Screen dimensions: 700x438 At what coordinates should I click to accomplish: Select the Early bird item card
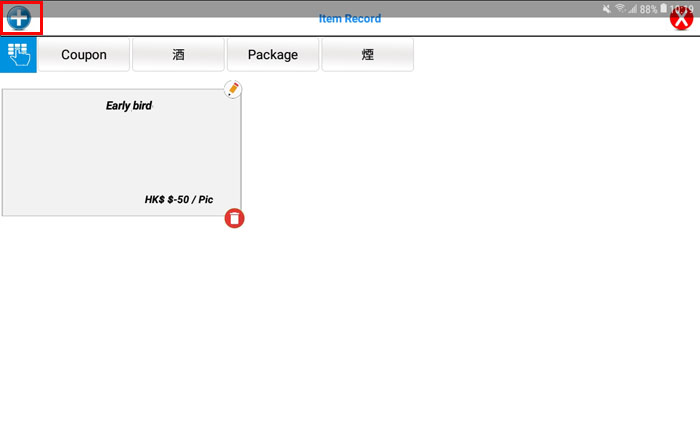(x=121, y=152)
